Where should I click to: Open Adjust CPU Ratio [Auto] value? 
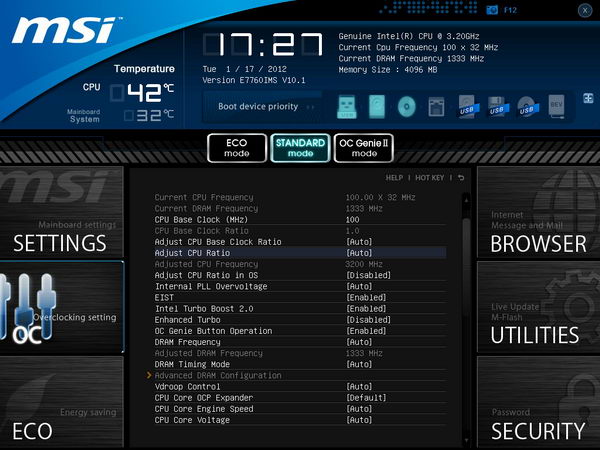tap(359, 253)
